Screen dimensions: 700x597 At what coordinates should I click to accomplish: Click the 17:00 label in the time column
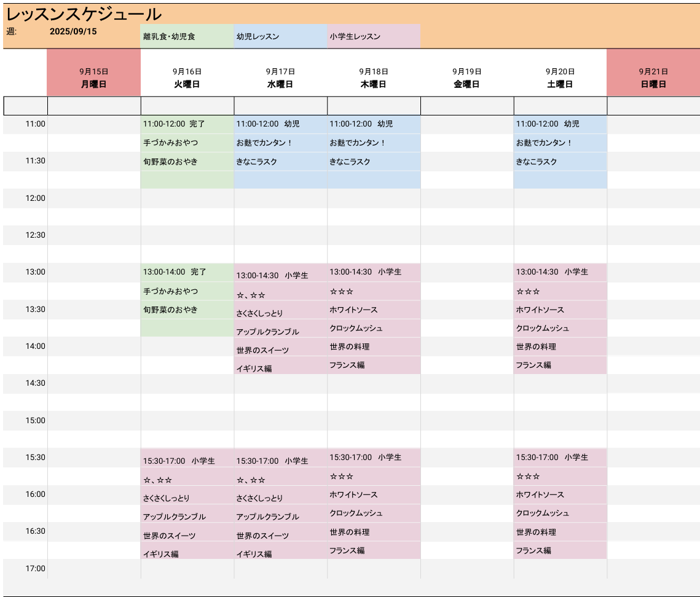click(35, 569)
